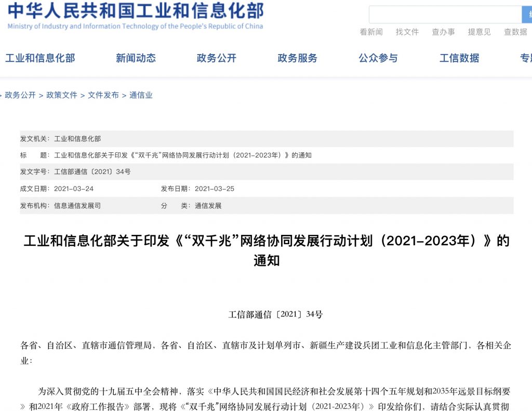Select the 看新闻 search shortcut

371,32
